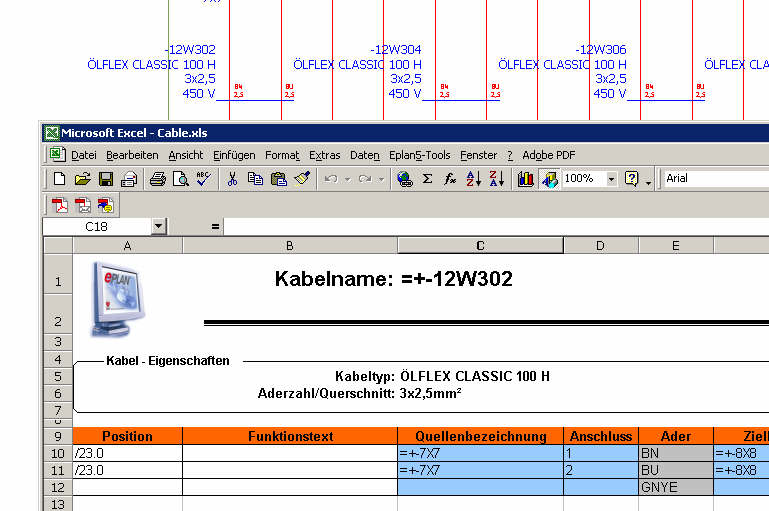Launch the Chart Wizard icon
The width and height of the screenshot is (769, 511).
pos(525,179)
